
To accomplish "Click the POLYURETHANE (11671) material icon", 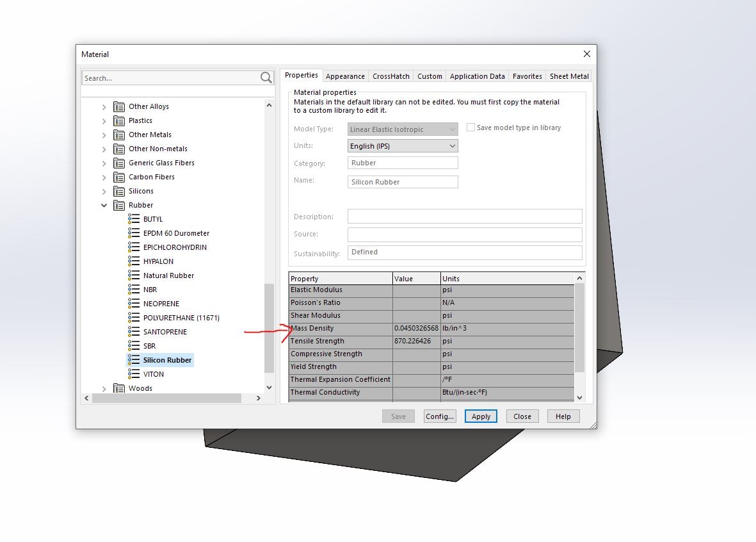I will [134, 318].
